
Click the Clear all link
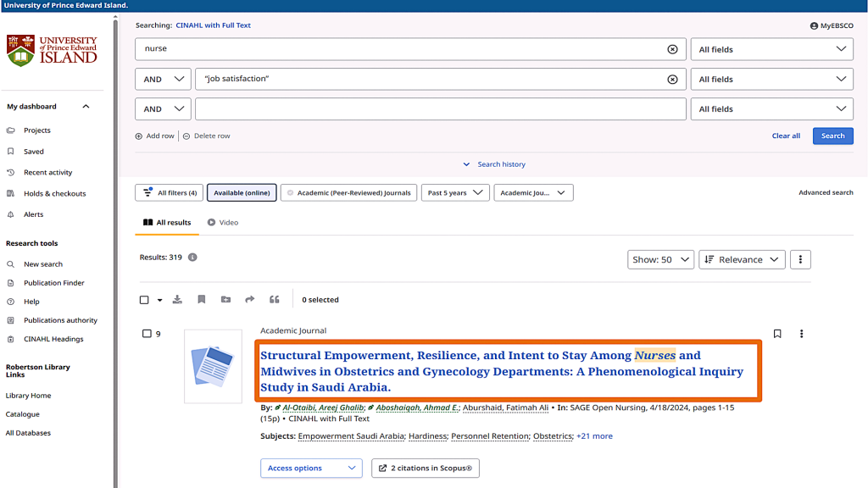pos(786,136)
